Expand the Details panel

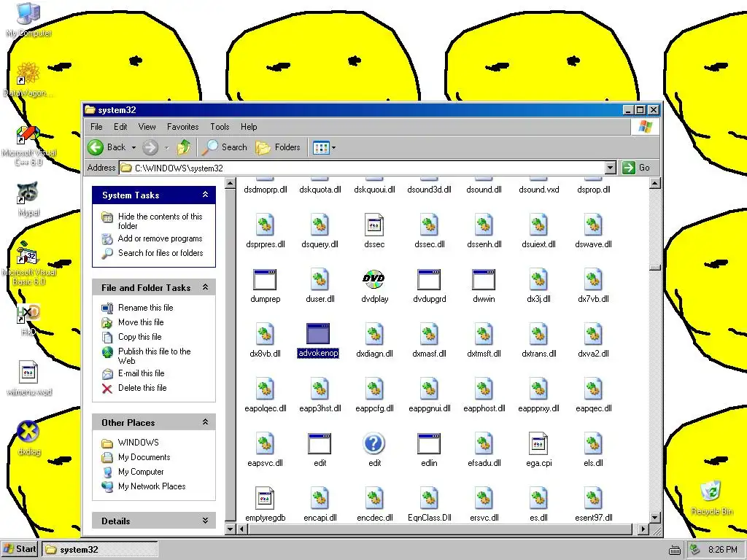tap(205, 521)
